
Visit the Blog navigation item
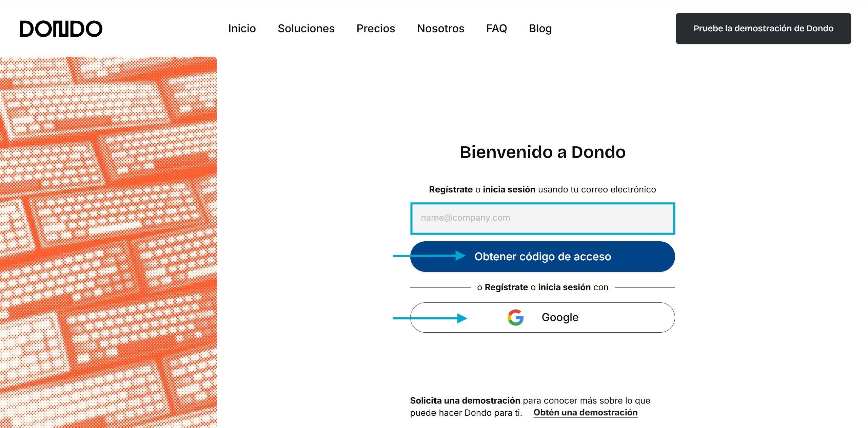540,29
